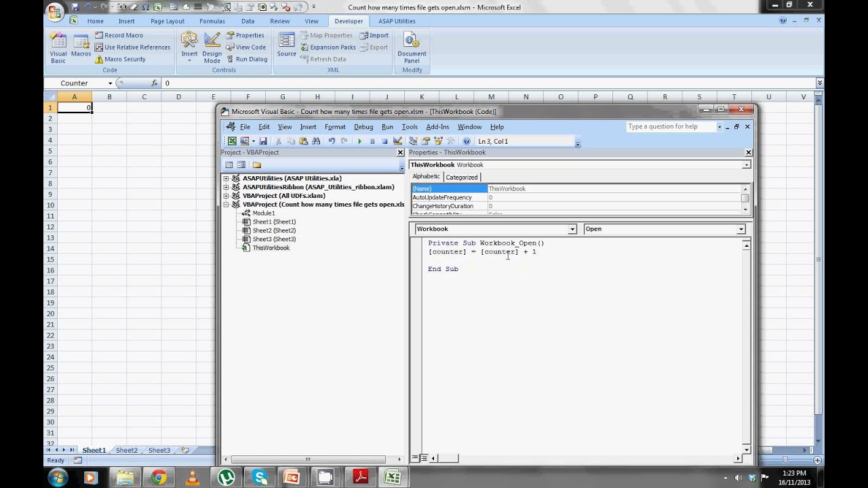Open the ThisWorkbook object dropdown in Properties
Image resolution: width=868 pixels, height=488 pixels.
[x=747, y=165]
